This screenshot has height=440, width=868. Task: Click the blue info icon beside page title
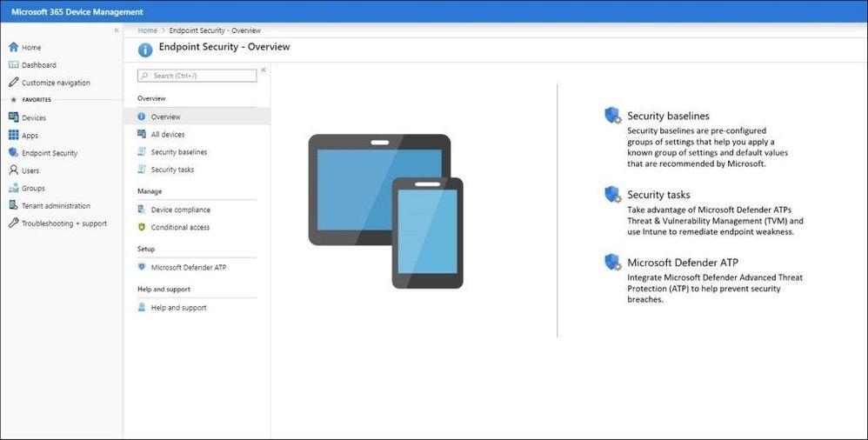[x=145, y=50]
